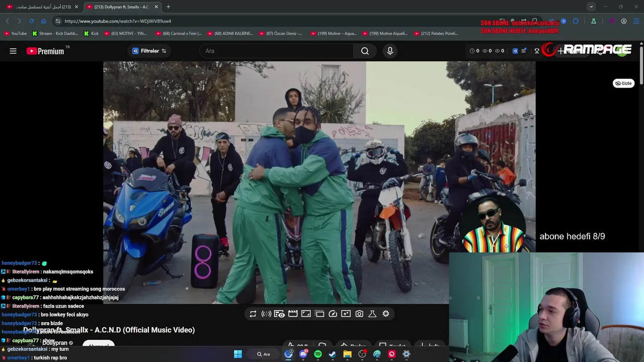
Task: Click Gizle to hide the panel
Action: click(623, 83)
